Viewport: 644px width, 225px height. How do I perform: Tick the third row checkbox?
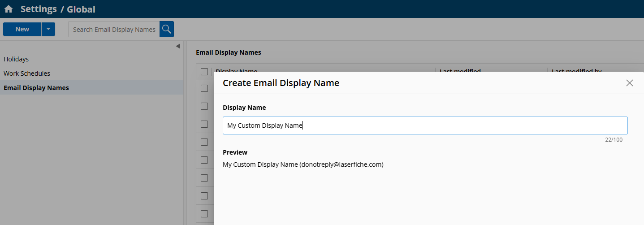pos(204,124)
